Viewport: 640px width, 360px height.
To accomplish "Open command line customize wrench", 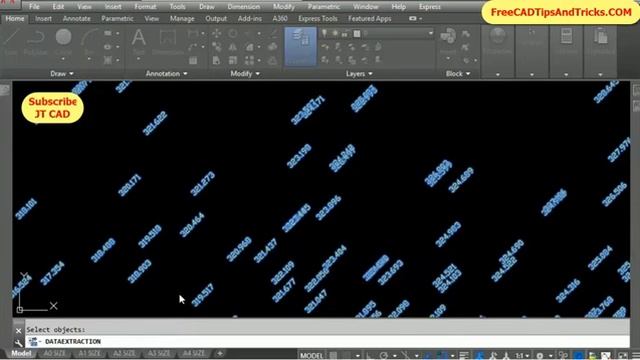I will (x=18, y=343).
